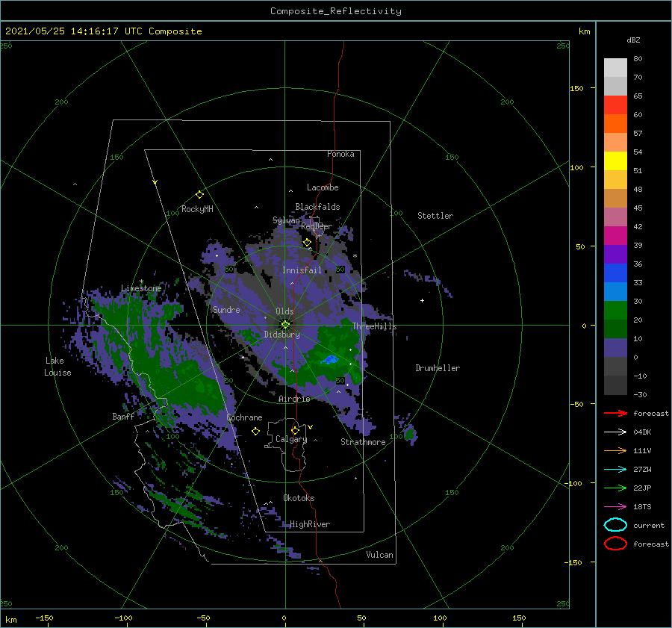Select the purple 39 dBZ legend swatch
The width and height of the screenshot is (672, 628).
tap(615, 254)
